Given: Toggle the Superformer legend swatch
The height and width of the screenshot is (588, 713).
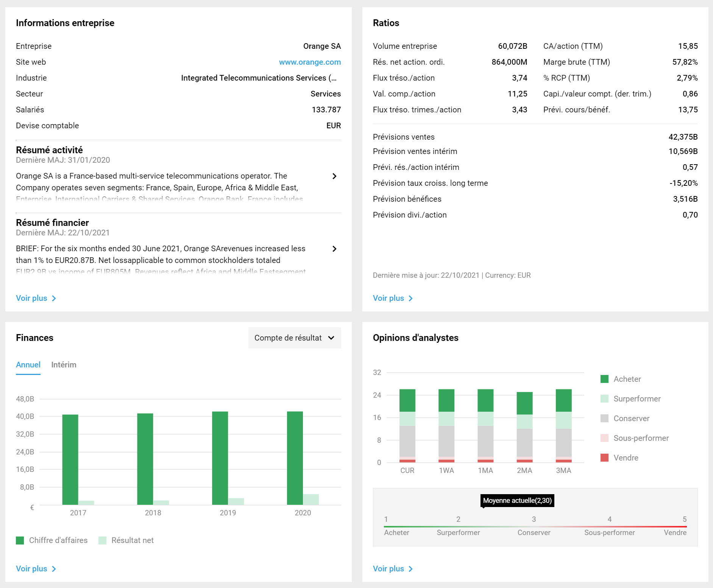Looking at the screenshot, I should (604, 399).
